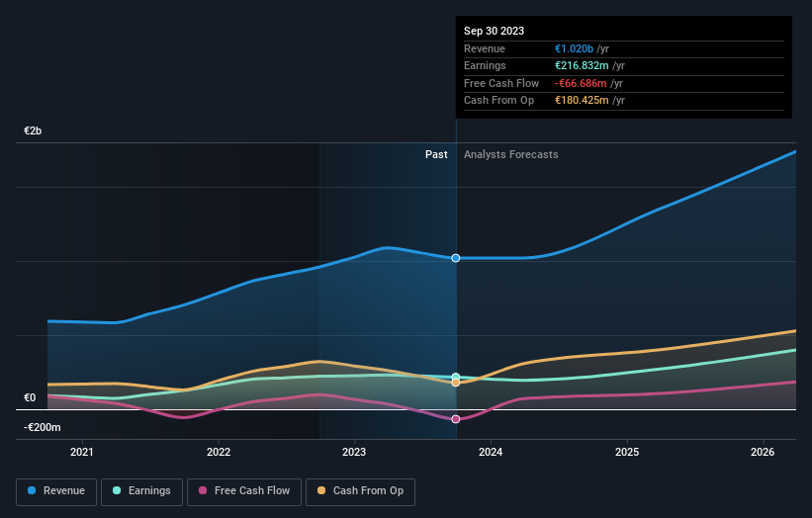This screenshot has height=518, width=812.
Task: Toggle the Earnings legend button
Action: (141, 491)
